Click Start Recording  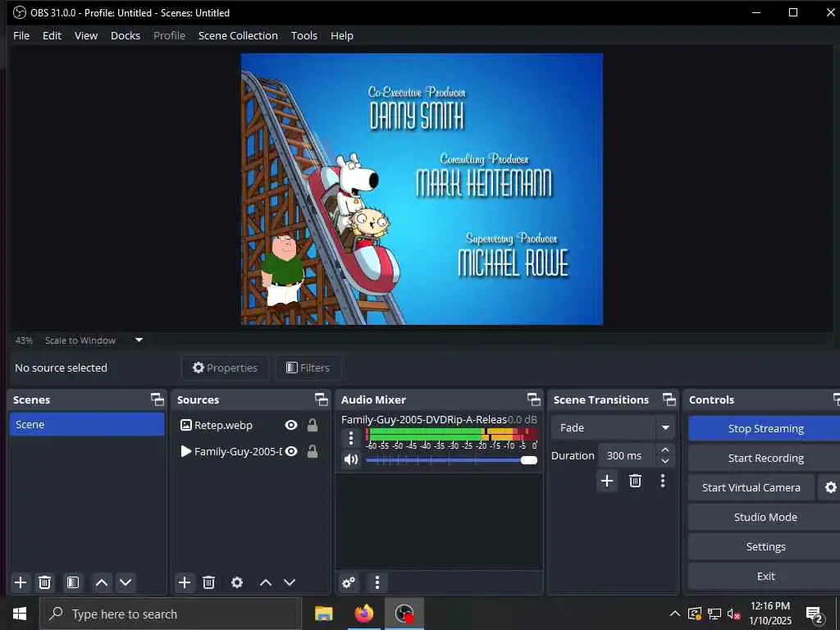coord(765,458)
